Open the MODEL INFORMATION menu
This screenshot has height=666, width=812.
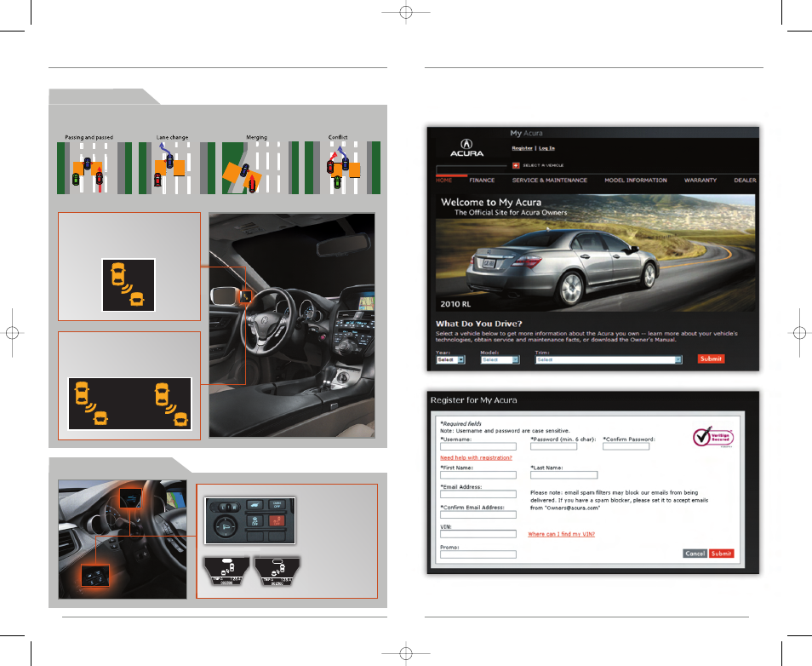(x=636, y=181)
